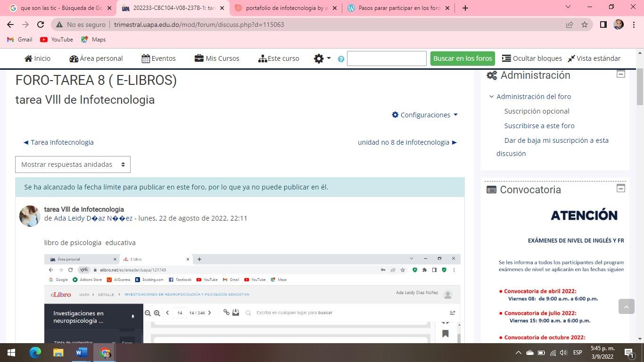Click the scroll-to-top arrow button
The image size is (644, 362).
point(627,306)
